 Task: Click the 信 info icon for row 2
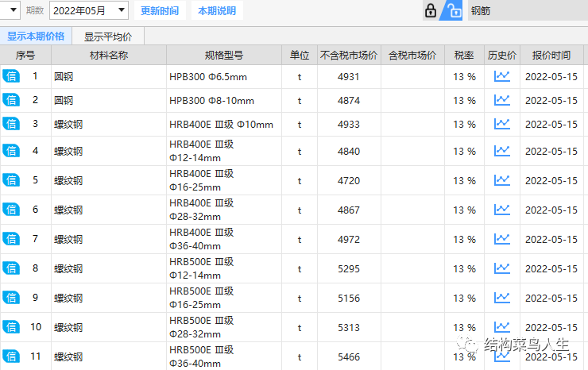(x=11, y=100)
